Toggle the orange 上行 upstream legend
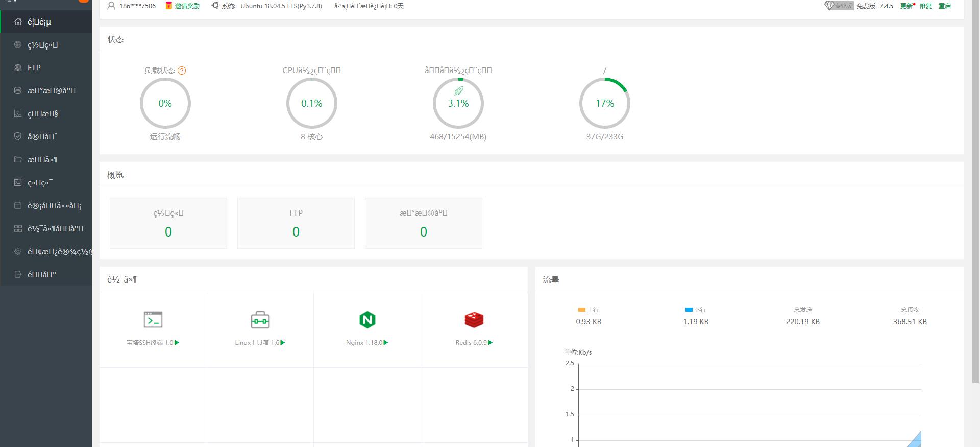The width and height of the screenshot is (980, 447). pyautogui.click(x=589, y=310)
